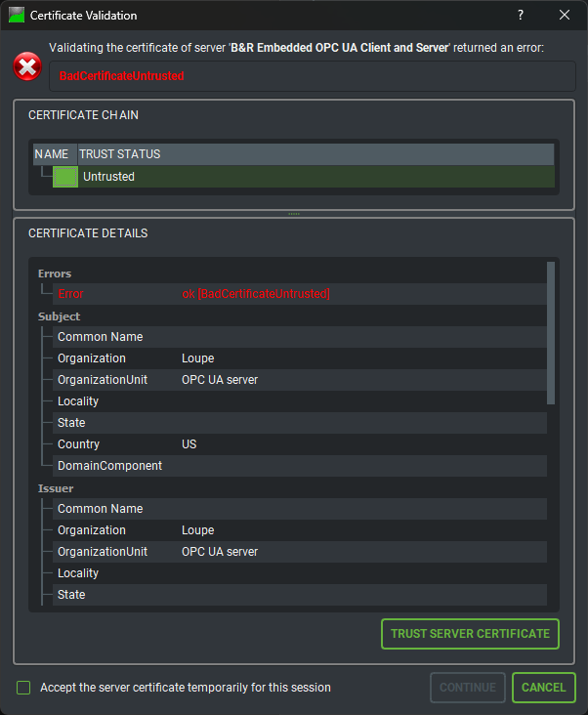Select Subject Organization row
Screen dimensions: 588x715
pyautogui.click(x=300, y=357)
